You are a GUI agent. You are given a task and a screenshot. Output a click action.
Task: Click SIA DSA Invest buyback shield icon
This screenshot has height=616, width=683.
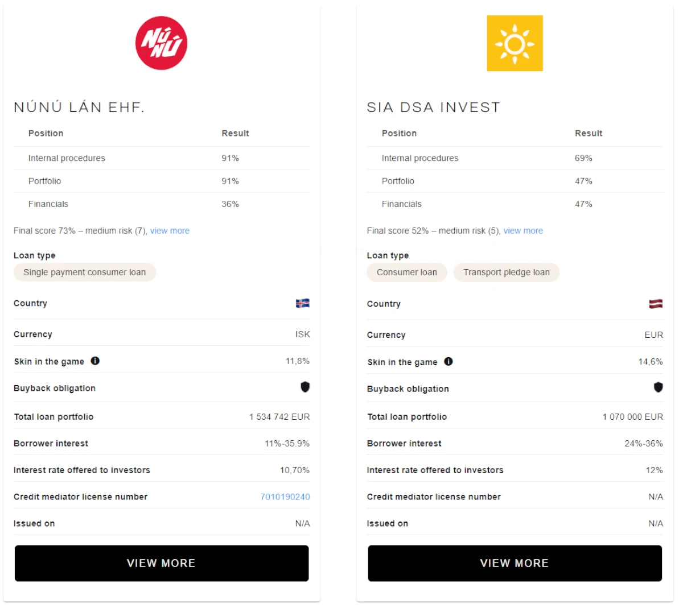tap(659, 387)
